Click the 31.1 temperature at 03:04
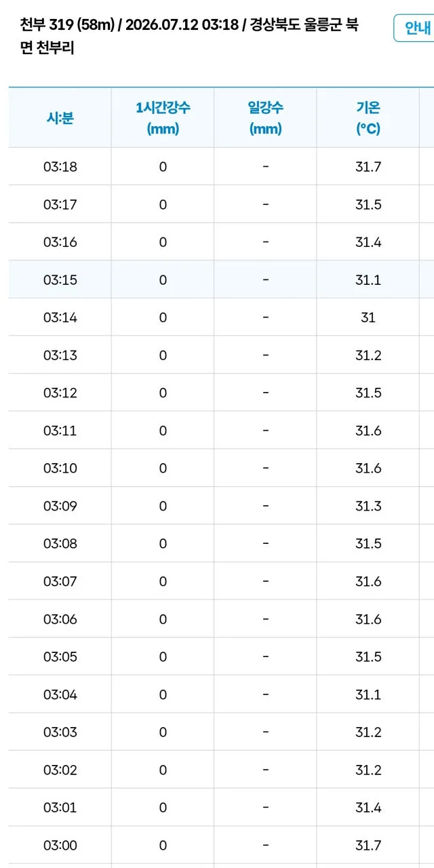Viewport: 434px width, 868px height. [368, 694]
